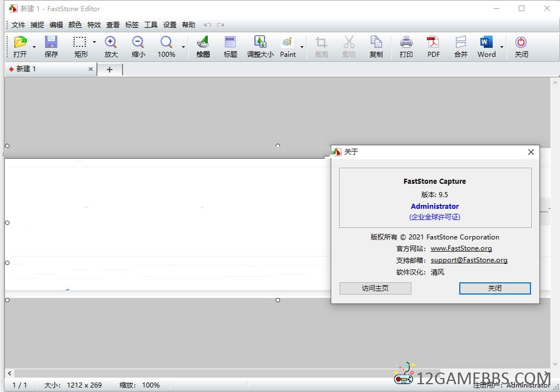
Task: Click the 大小: 1212 x 269 status entry
Action: click(73, 385)
